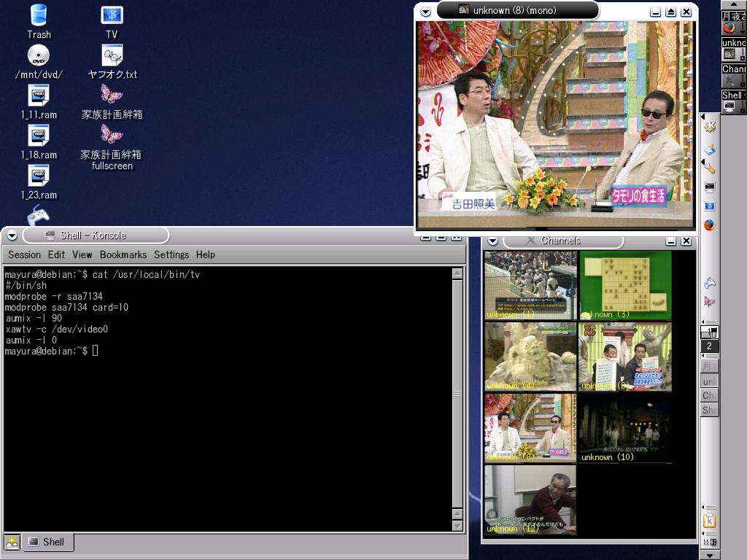The image size is (747, 560).
Task: Click the new session icon in Konsole
Action: (x=12, y=542)
